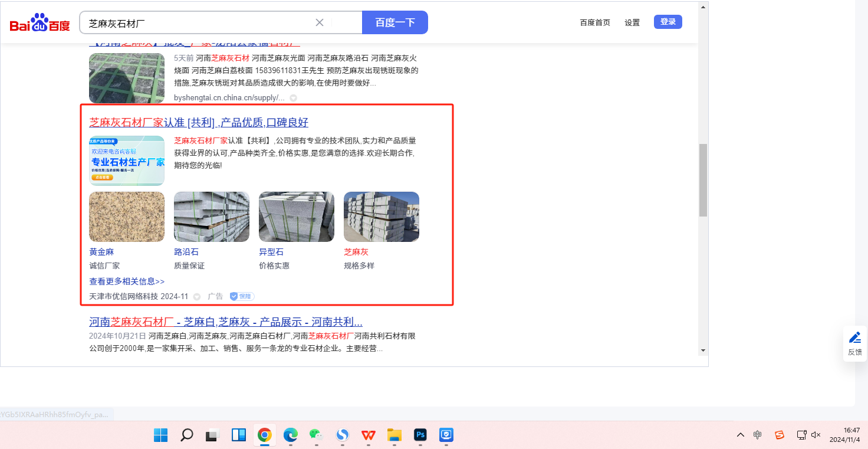
Task: Click the 5天前 result timestamp
Action: (x=183, y=58)
